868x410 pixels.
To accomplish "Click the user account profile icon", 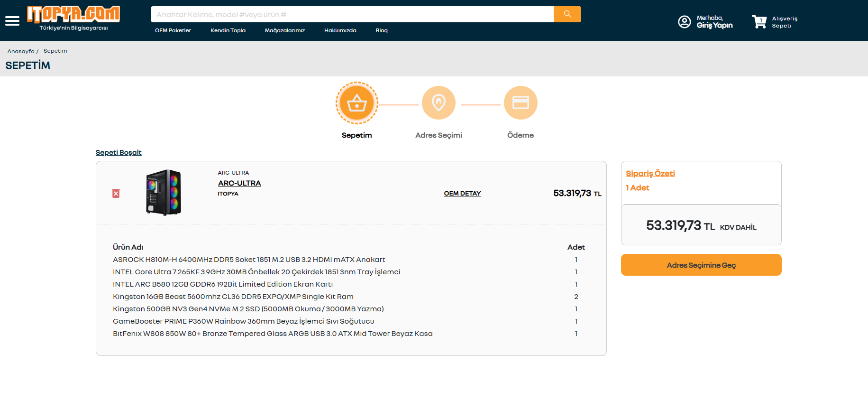I will click(x=685, y=22).
